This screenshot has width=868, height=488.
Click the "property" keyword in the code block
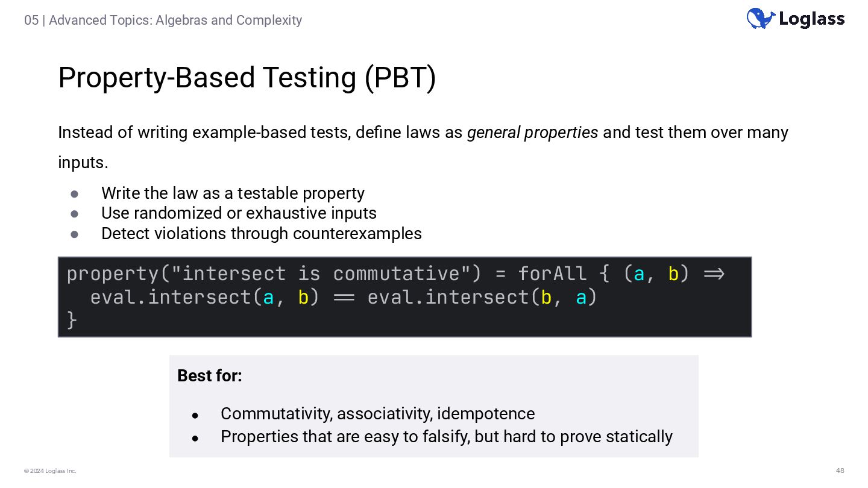click(113, 274)
